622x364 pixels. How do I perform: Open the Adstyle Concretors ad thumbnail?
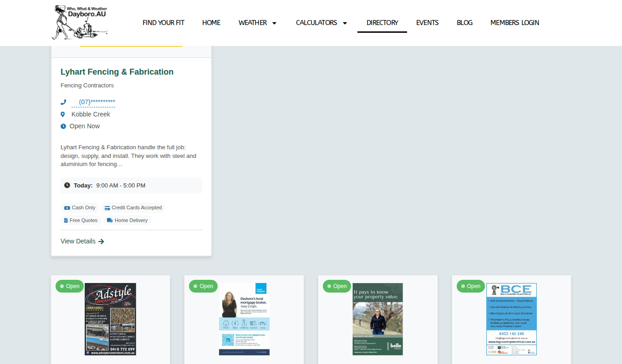[110, 319]
